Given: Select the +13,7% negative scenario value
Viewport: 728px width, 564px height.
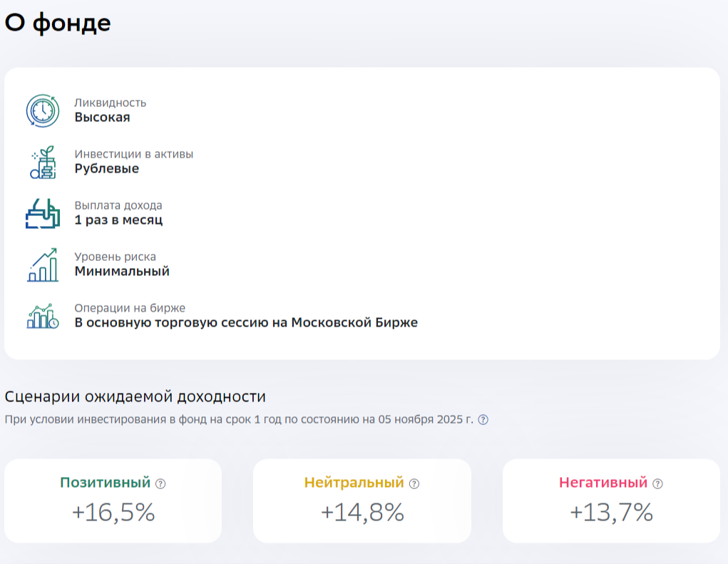Looking at the screenshot, I should pyautogui.click(x=611, y=513).
